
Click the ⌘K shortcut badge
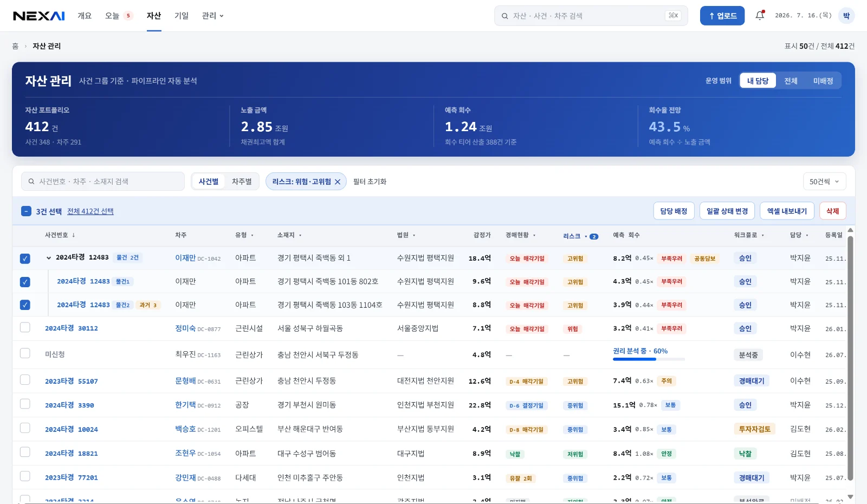(x=673, y=16)
